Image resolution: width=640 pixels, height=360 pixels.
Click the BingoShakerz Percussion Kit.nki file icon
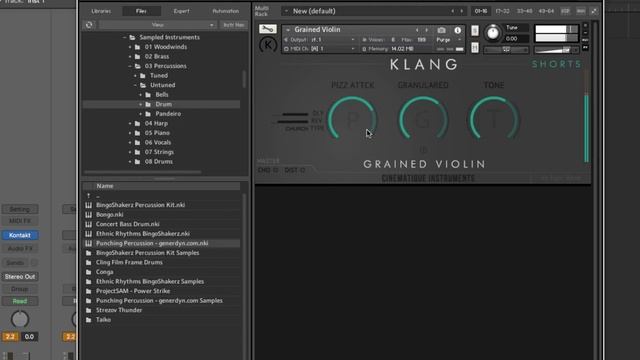pos(89,205)
